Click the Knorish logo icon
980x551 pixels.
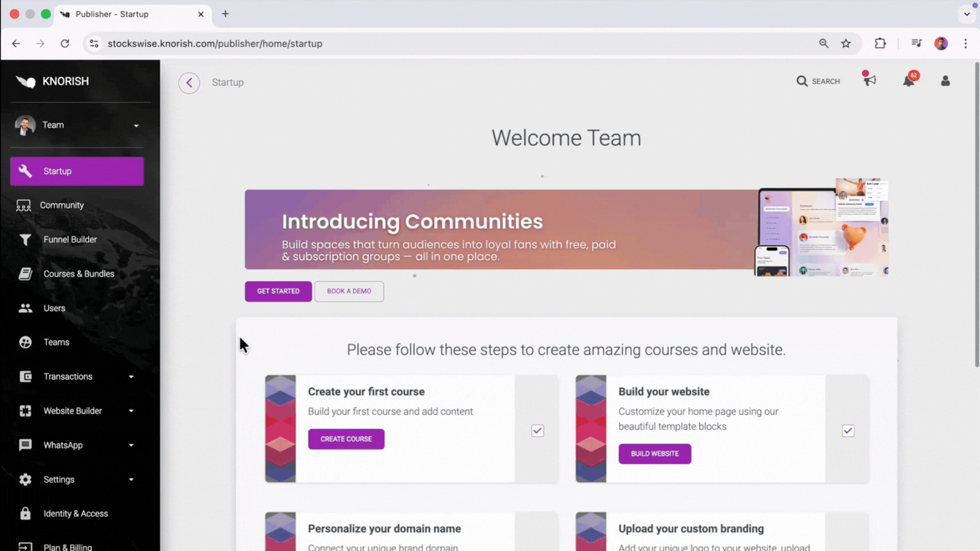(x=26, y=82)
